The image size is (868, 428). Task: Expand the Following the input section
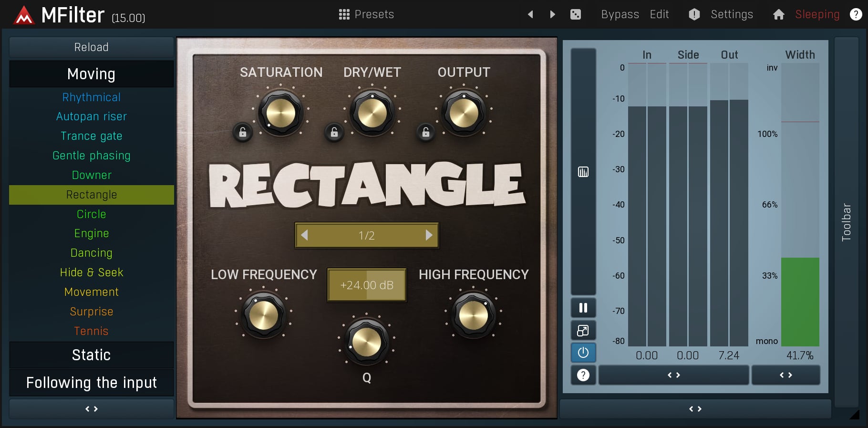[91, 383]
